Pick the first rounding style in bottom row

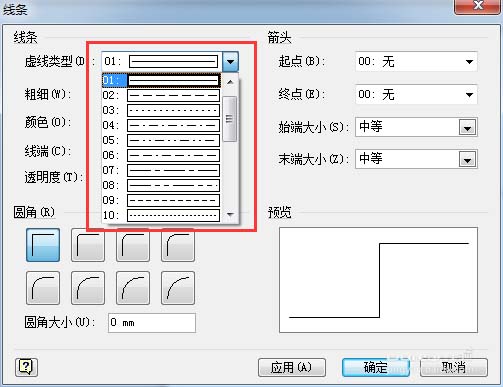(x=43, y=288)
